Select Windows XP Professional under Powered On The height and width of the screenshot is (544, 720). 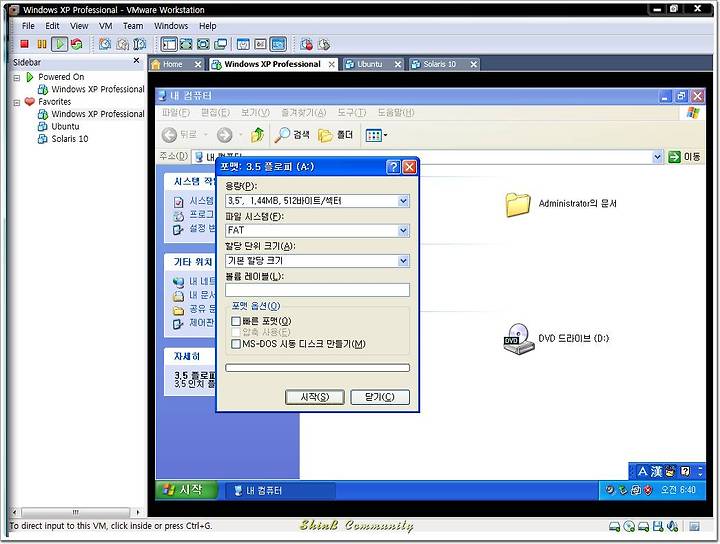point(97,89)
